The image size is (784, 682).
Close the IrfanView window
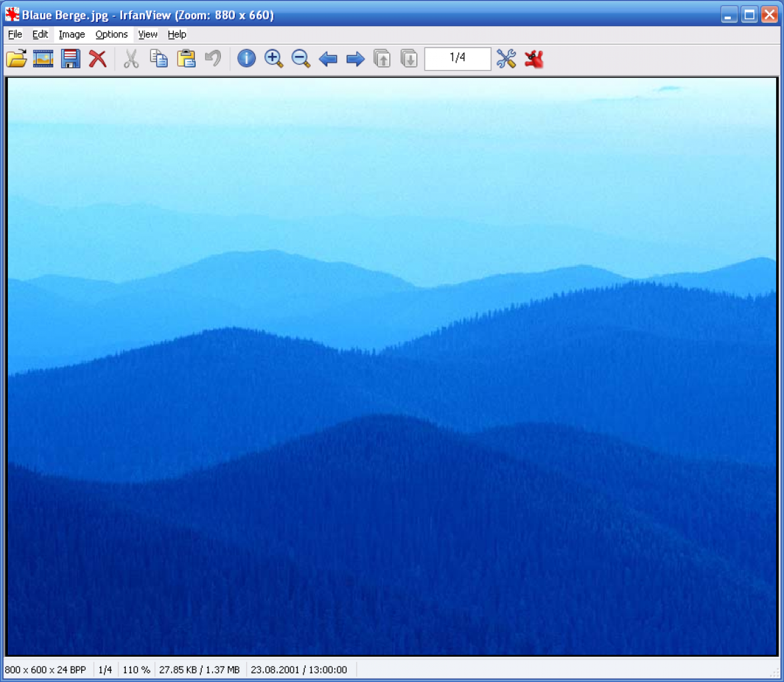coord(769,15)
